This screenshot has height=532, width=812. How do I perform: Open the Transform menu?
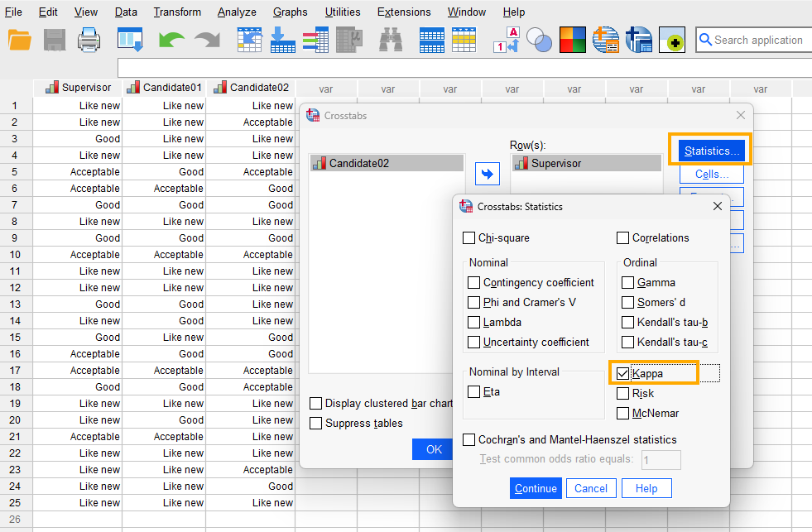point(177,12)
